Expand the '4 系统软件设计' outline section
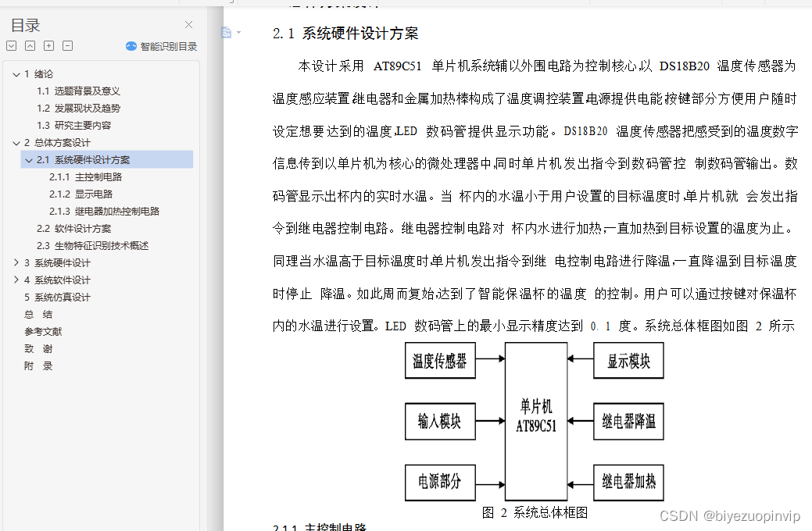This screenshot has height=531, width=812. 16,280
